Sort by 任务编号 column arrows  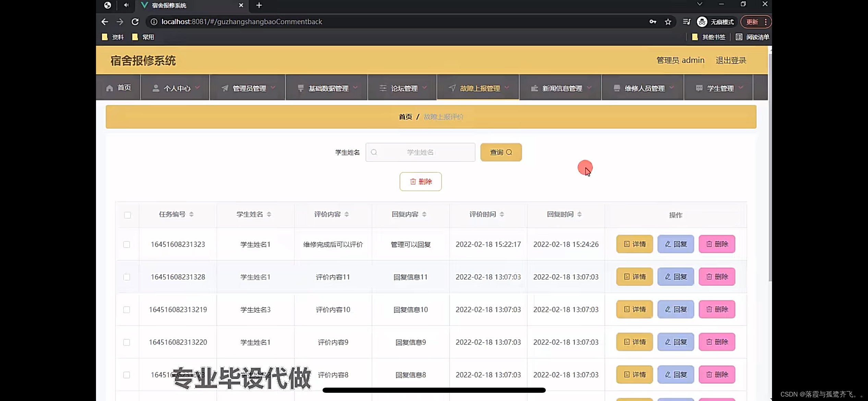[191, 214]
